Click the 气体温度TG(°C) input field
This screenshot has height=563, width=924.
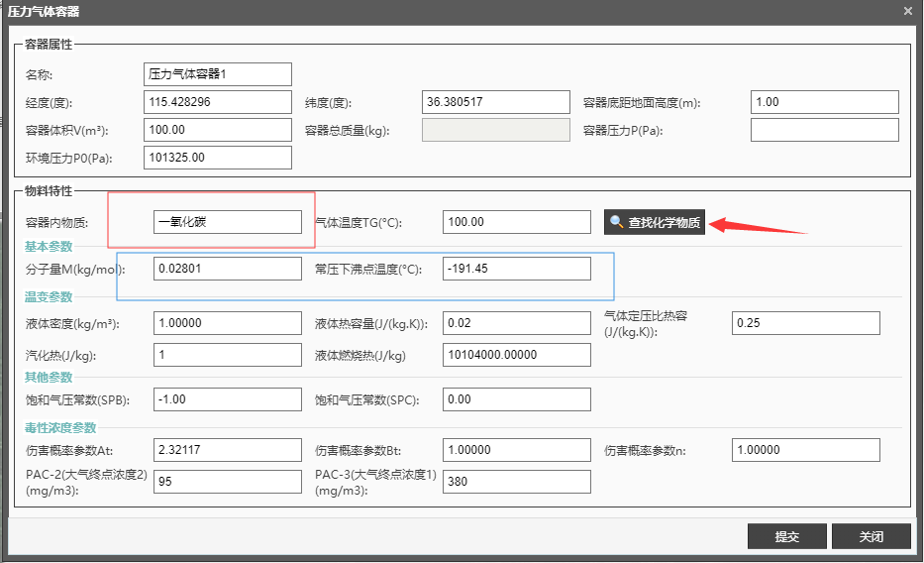[x=517, y=222]
